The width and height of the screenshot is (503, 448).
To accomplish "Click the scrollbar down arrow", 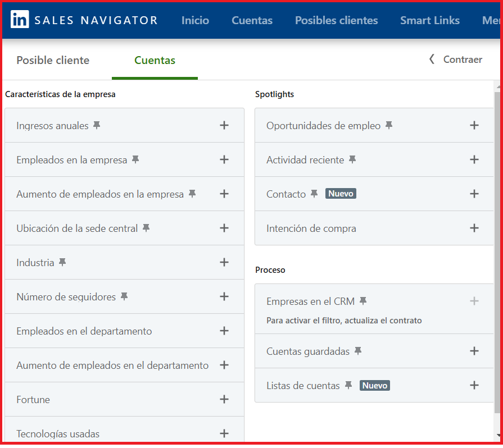I will 498,435.
